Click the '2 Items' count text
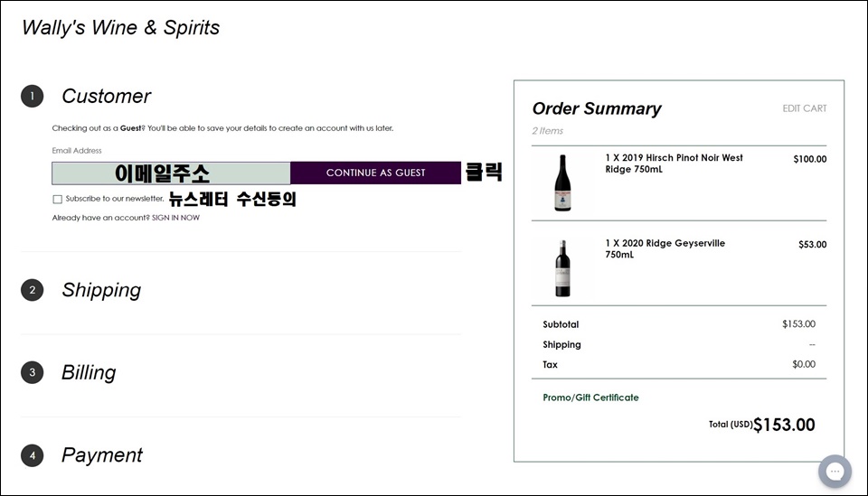This screenshot has height=496, width=868. click(x=548, y=131)
